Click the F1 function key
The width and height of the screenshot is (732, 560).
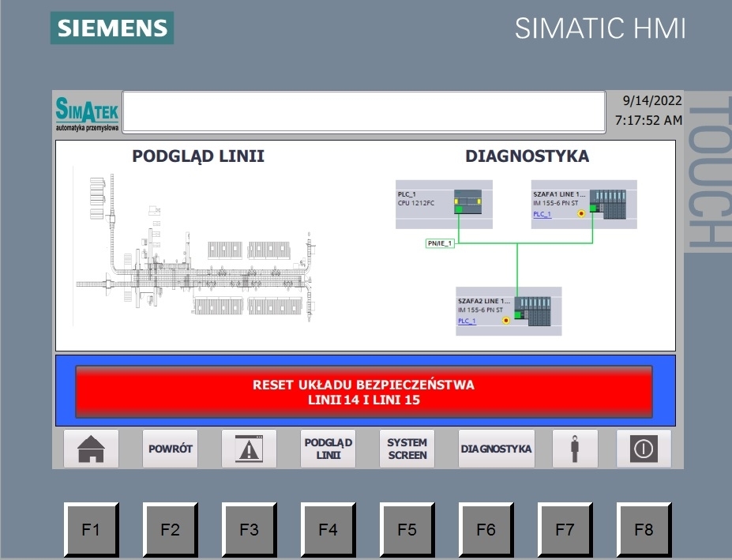coord(91,530)
